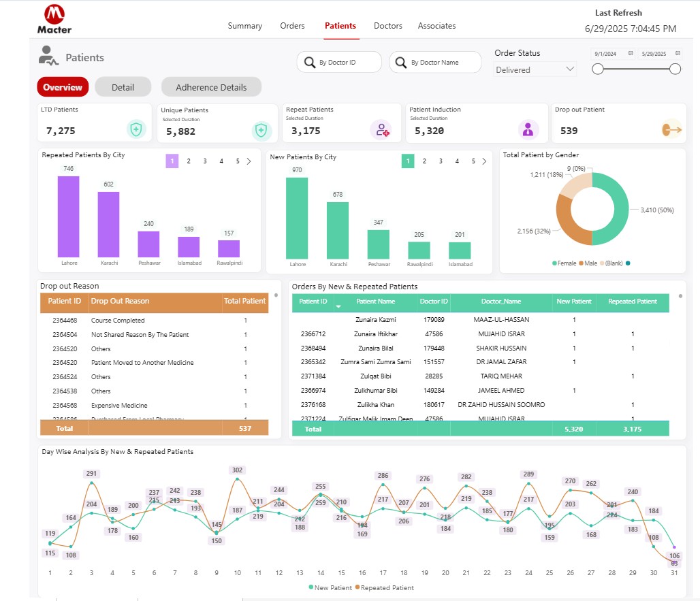This screenshot has height=601, width=700.
Task: Click the Macter logo icon
Action: tap(54, 14)
